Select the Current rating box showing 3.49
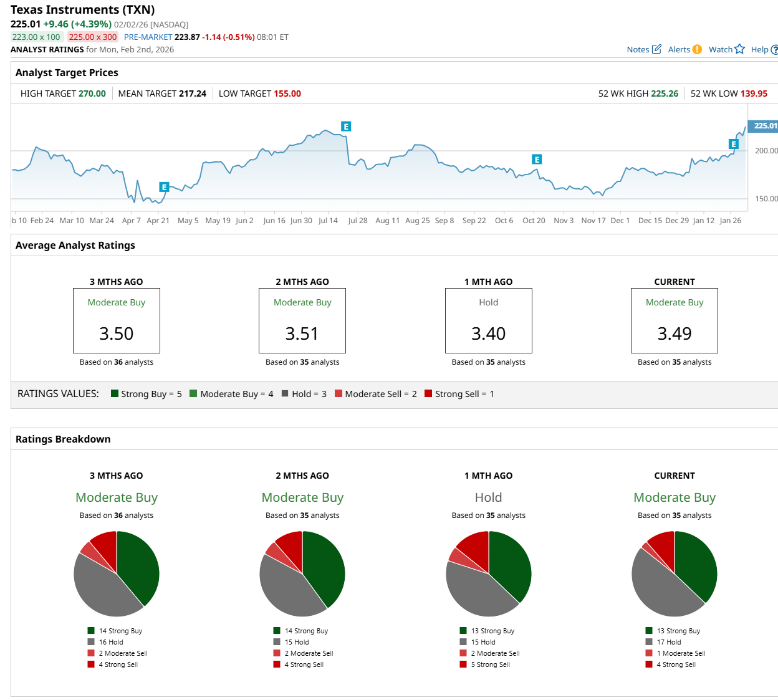 [674, 320]
